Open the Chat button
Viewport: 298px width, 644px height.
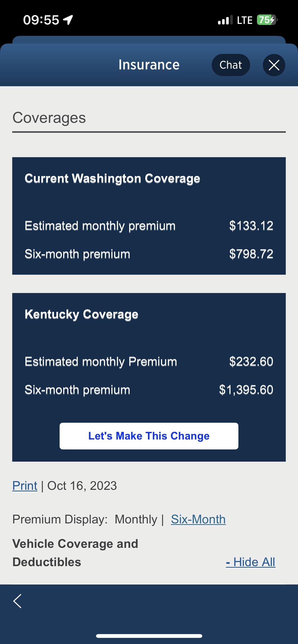[x=231, y=65]
